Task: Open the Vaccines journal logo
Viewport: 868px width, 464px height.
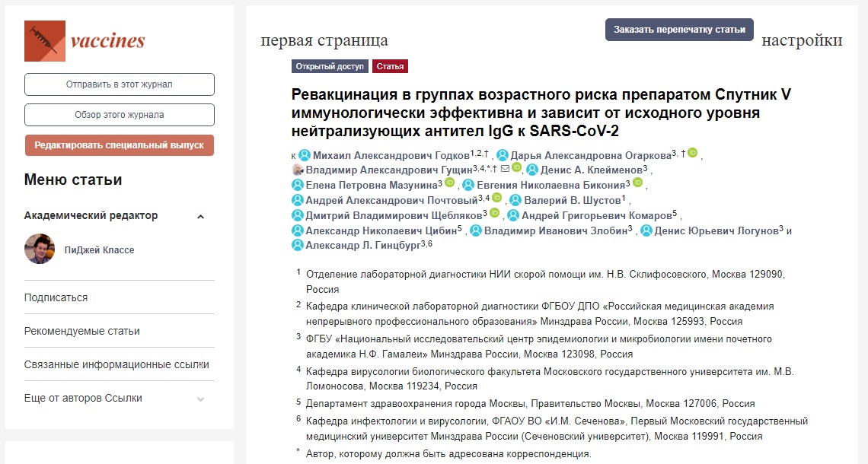Action: 85,41
